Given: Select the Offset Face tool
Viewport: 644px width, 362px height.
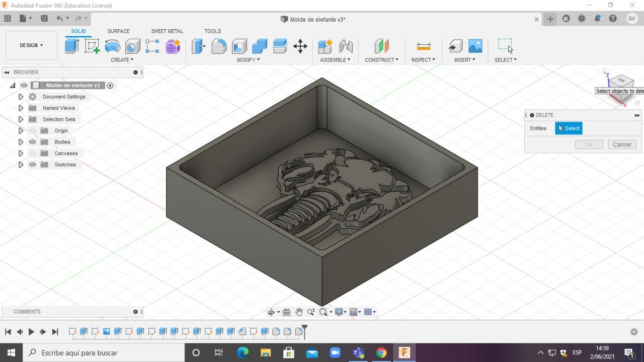Looking at the screenshot, I should pyautogui.click(x=280, y=46).
